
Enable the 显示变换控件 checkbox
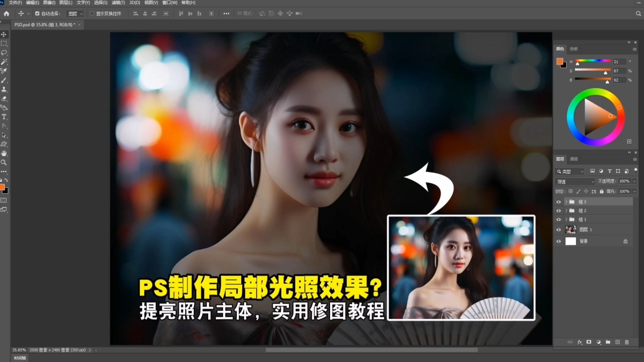point(92,13)
